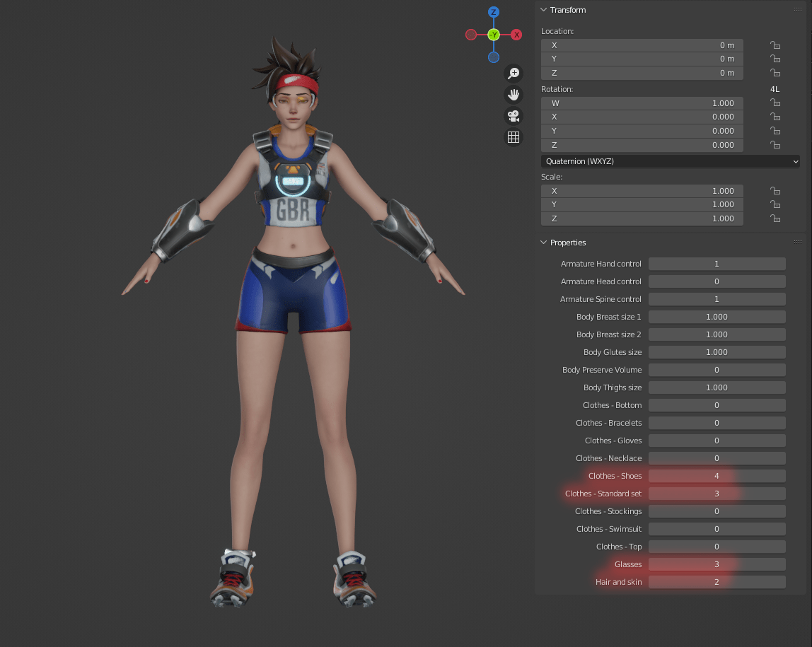Image resolution: width=812 pixels, height=647 pixels.
Task: Click the Scale Y value field
Action: pos(642,204)
